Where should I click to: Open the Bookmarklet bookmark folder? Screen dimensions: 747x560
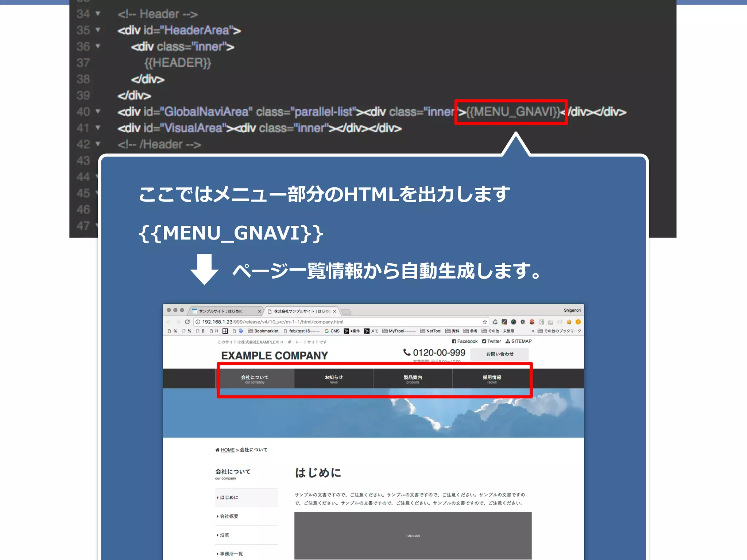[x=263, y=331]
